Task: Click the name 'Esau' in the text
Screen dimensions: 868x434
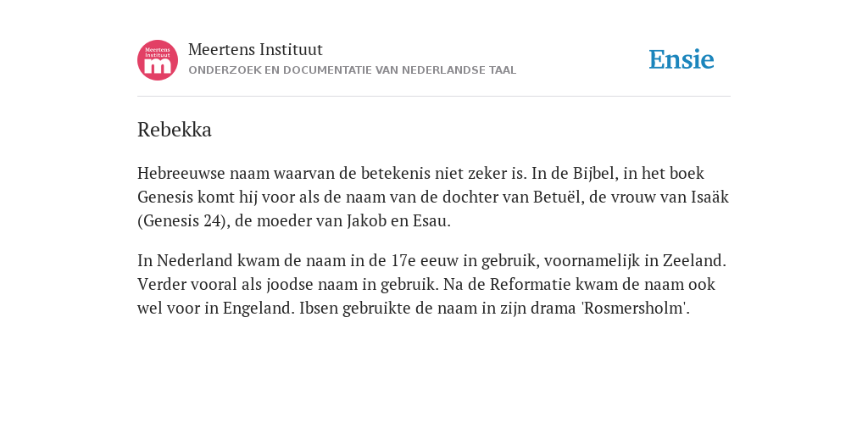Action: point(430,221)
